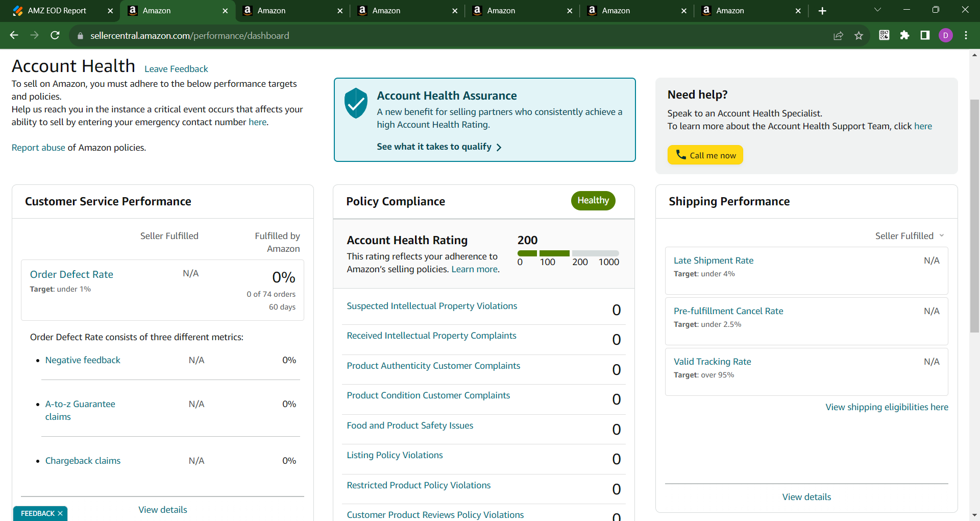Close the AMZ EOD Report tab
980x521 pixels.
[110, 11]
